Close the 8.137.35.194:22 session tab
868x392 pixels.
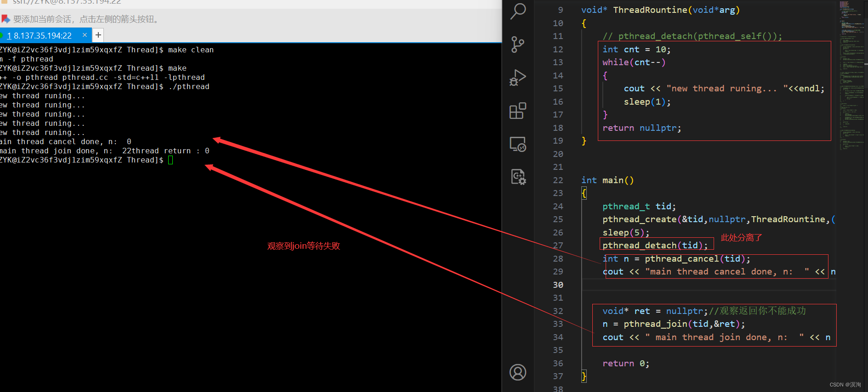(x=85, y=35)
